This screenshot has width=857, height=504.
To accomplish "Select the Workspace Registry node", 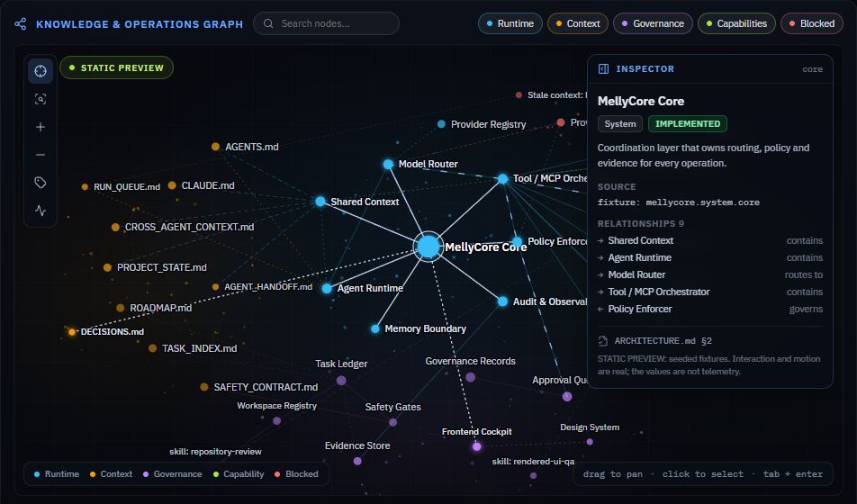I will pos(276,421).
